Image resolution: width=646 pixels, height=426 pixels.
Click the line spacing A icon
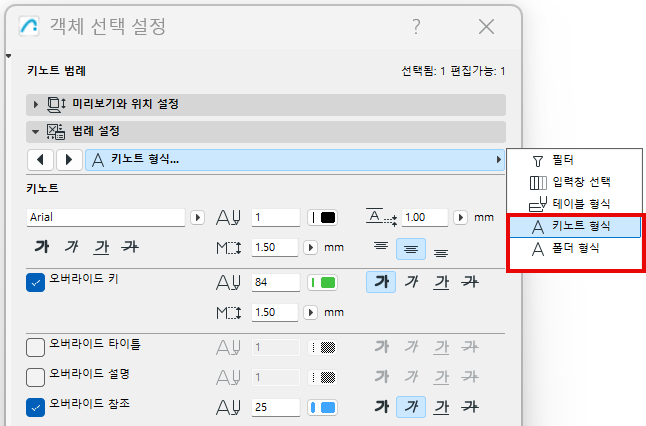tap(382, 217)
